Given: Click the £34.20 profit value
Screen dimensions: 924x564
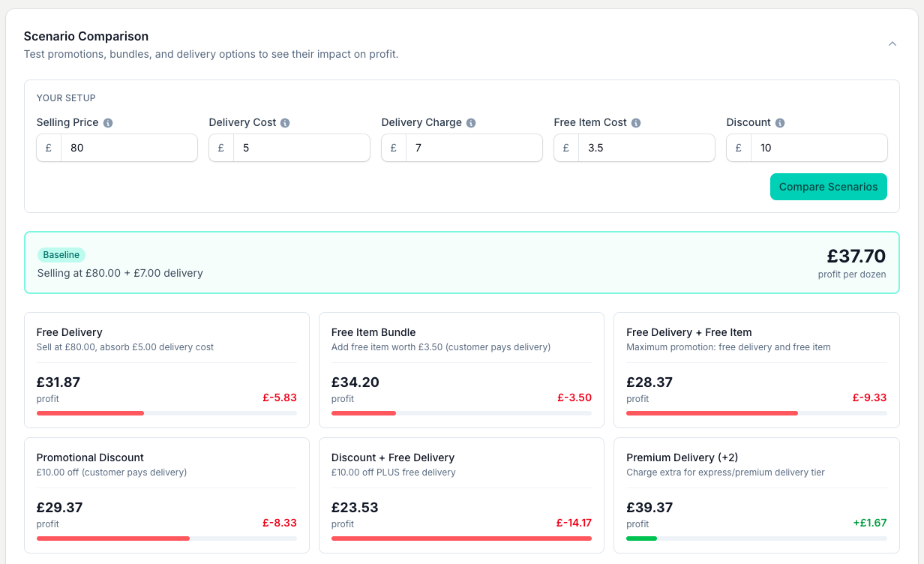Looking at the screenshot, I should [x=355, y=382].
